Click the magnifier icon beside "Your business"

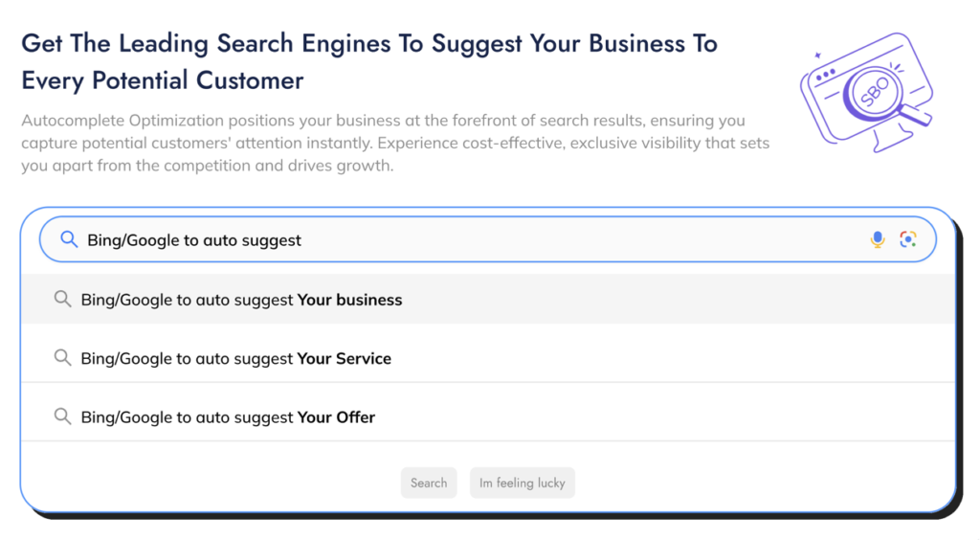[x=62, y=300]
